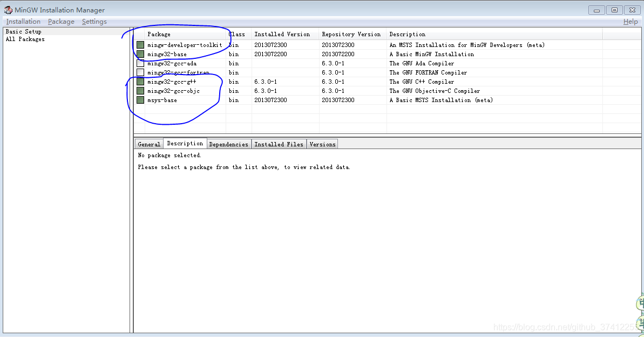Switch to the General tab

[148, 144]
